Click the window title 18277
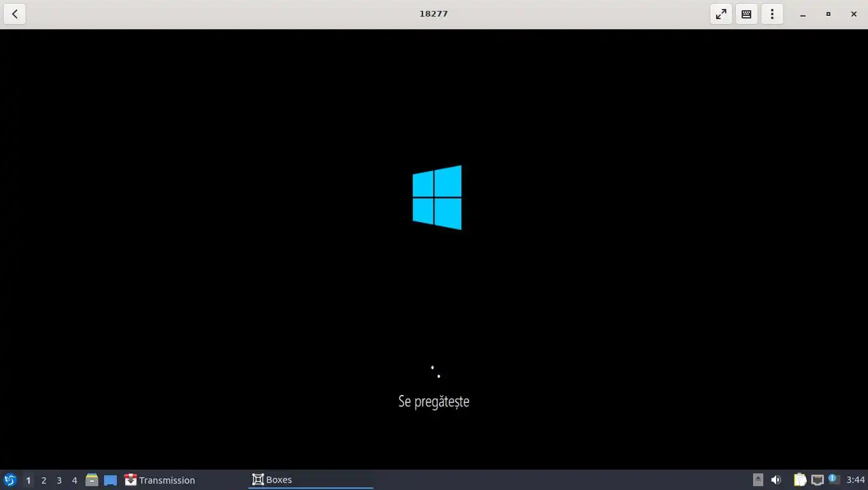This screenshot has width=868, height=490. [x=433, y=13]
